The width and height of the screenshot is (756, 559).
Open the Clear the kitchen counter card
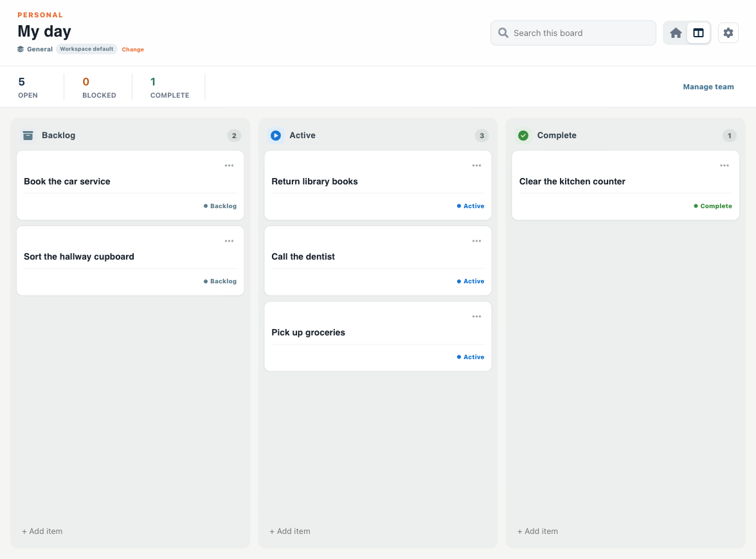[x=625, y=186]
